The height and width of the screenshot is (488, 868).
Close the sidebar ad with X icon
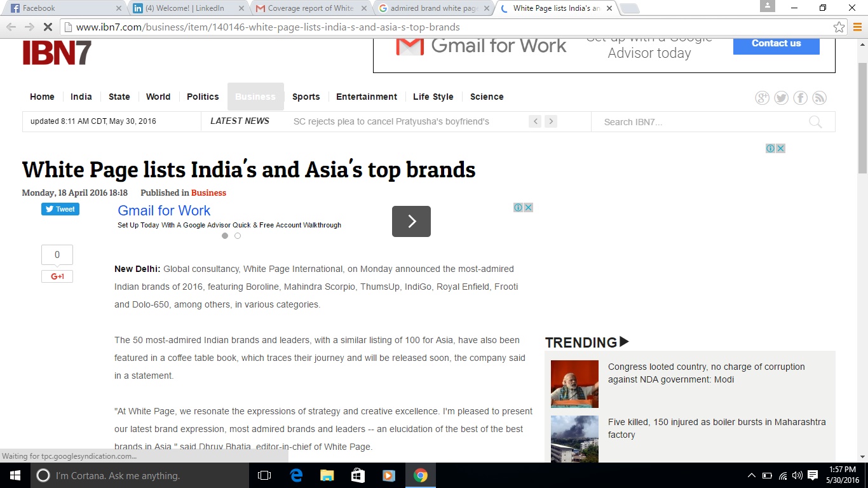pyautogui.click(x=780, y=148)
